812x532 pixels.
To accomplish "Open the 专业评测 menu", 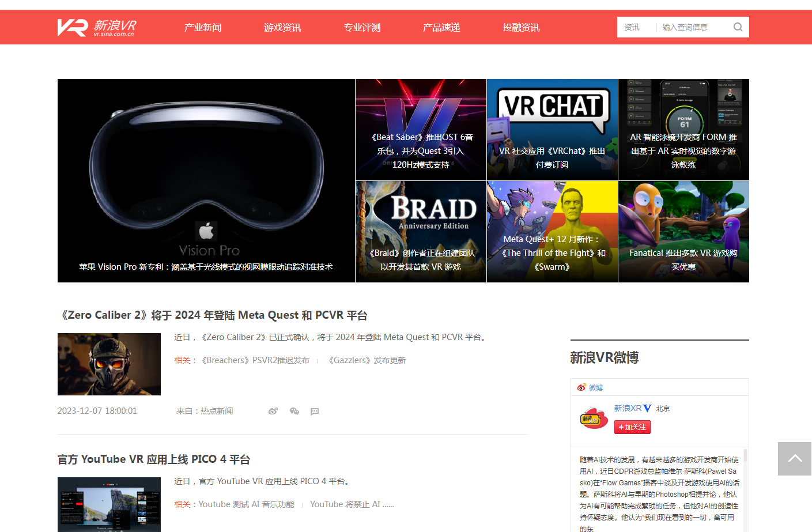I will (362, 27).
